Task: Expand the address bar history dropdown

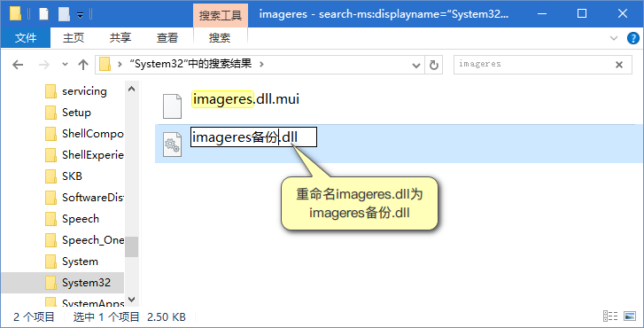Action: (416, 66)
